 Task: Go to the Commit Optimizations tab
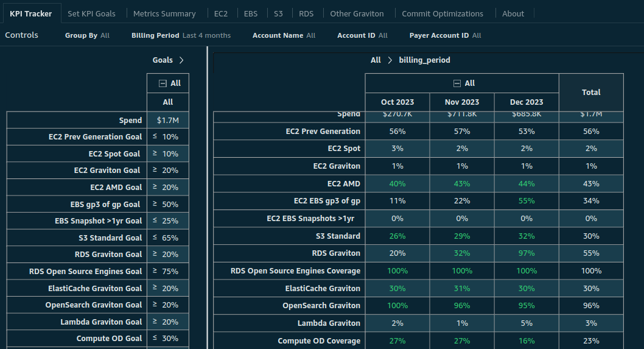coord(443,13)
